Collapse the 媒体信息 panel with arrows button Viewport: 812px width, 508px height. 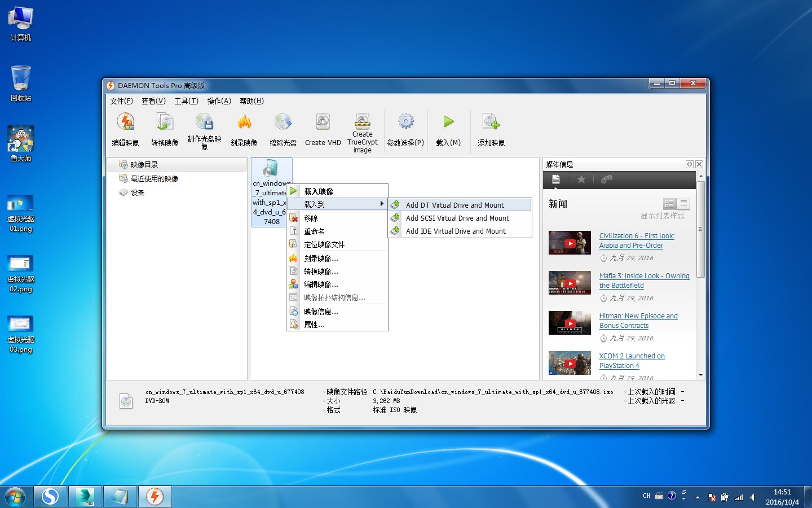point(689,164)
